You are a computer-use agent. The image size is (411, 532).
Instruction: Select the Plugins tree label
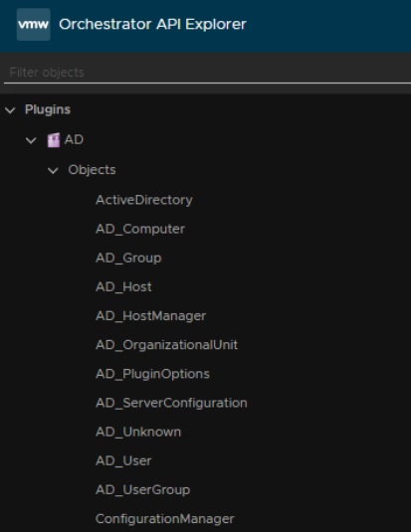coord(48,109)
